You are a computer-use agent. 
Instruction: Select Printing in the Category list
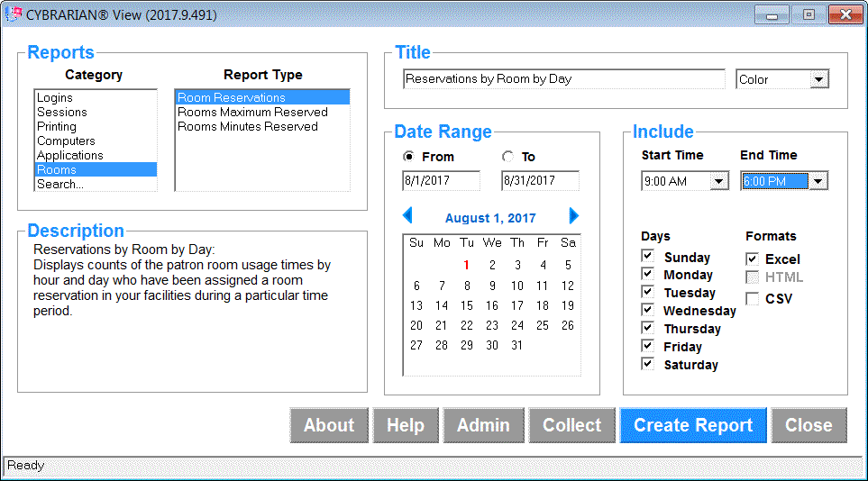tap(57, 127)
